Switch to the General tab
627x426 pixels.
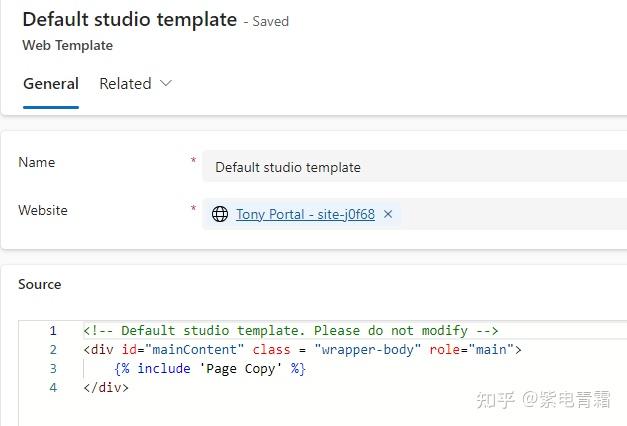pyautogui.click(x=51, y=84)
